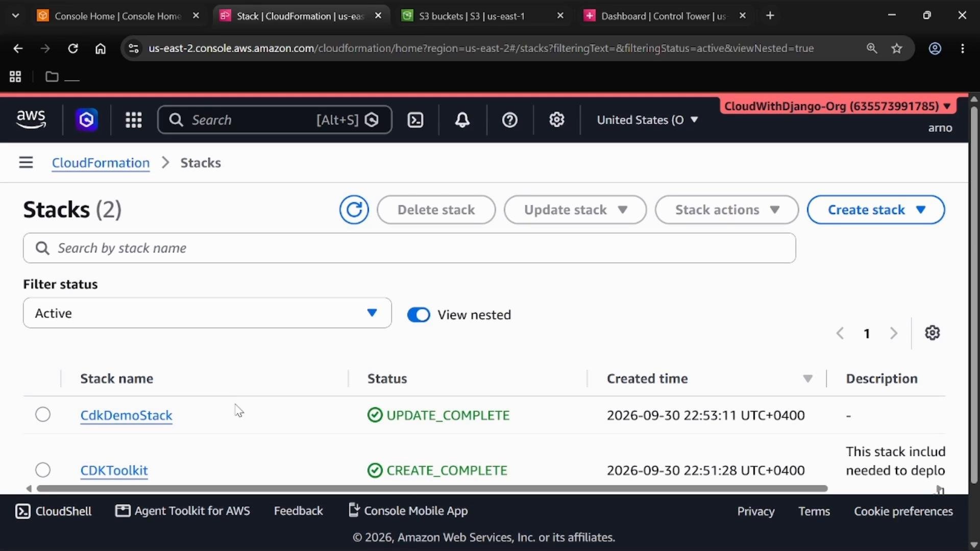
Task: Open the notifications bell
Action: 462,120
